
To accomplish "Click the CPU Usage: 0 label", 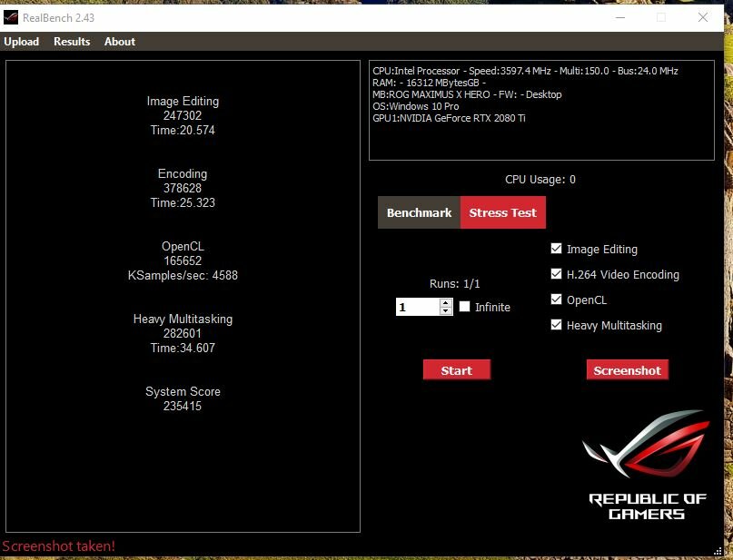I will point(540,180).
